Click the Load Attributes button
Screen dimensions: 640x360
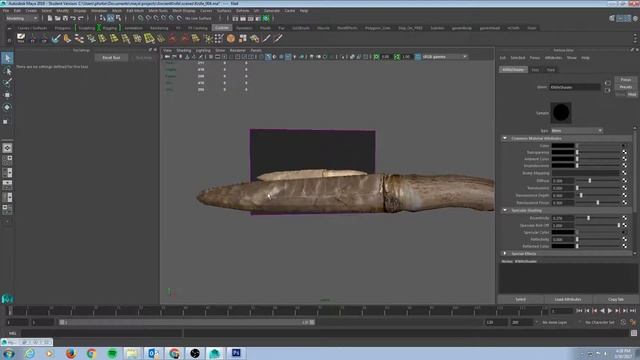point(568,299)
